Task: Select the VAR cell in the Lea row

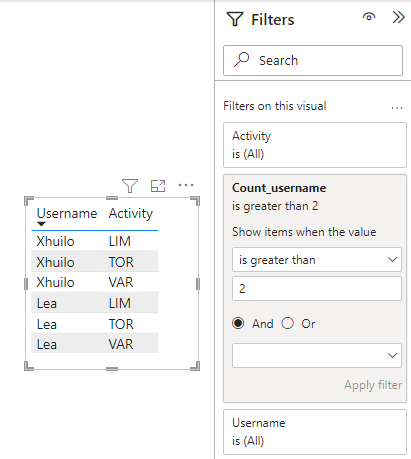Action: point(121,344)
